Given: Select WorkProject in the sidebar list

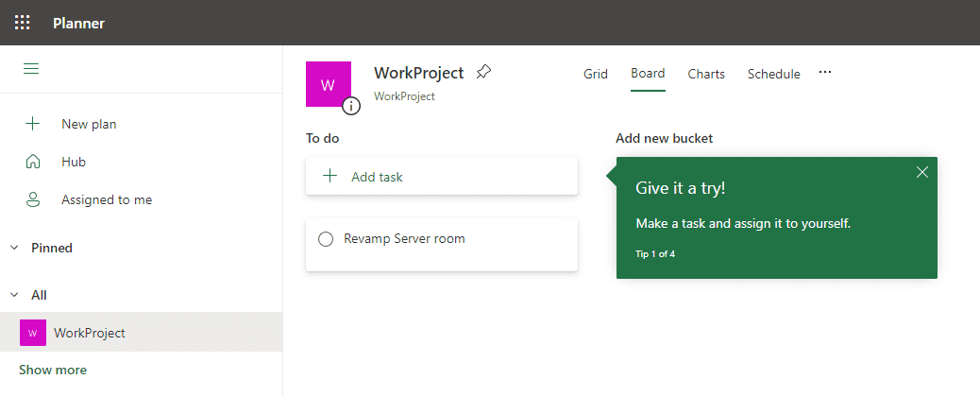Looking at the screenshot, I should 142,333.
